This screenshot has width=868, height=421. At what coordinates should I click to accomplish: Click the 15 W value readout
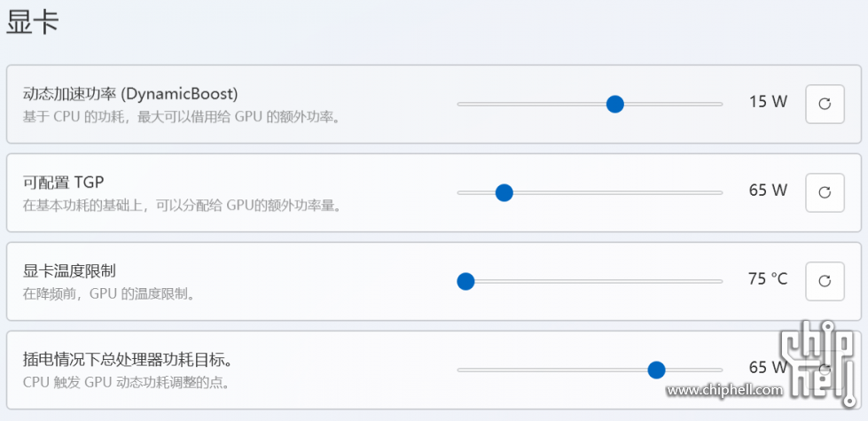pyautogui.click(x=768, y=102)
